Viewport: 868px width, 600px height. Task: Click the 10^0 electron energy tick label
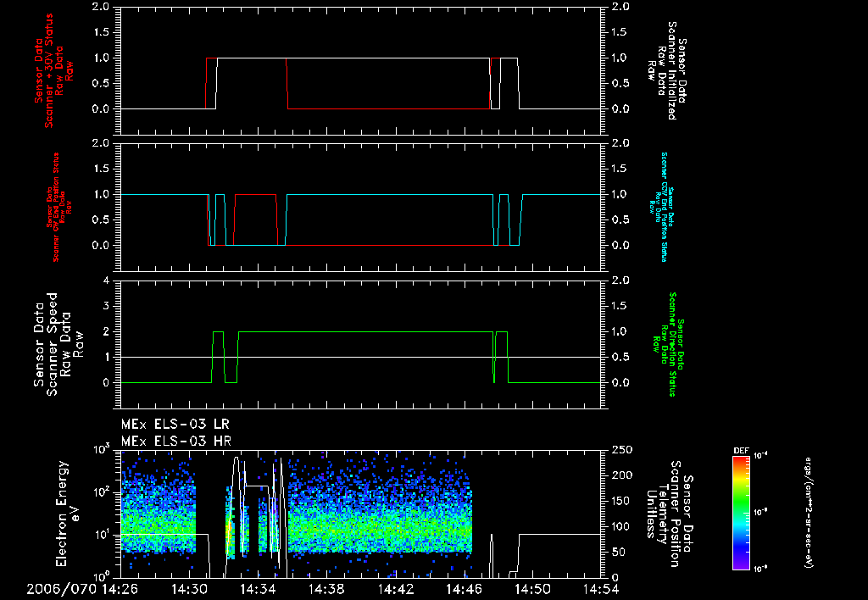(101, 577)
